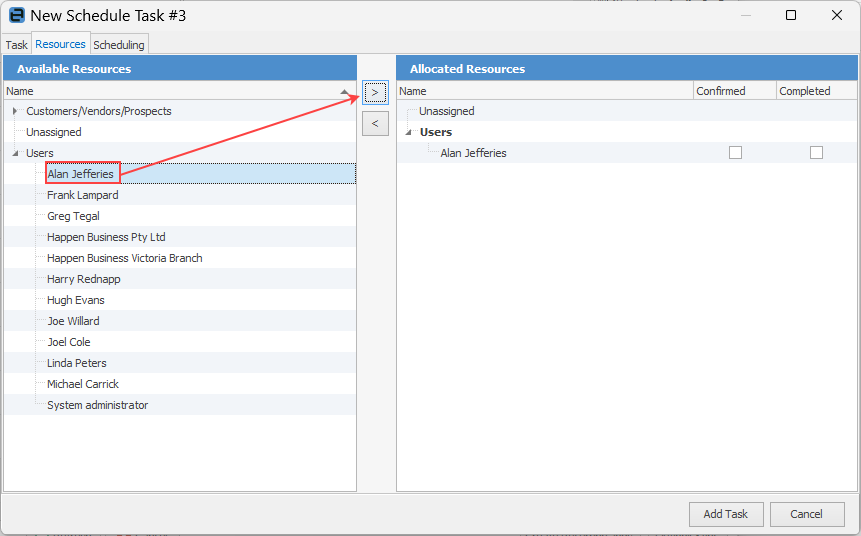Image resolution: width=861 pixels, height=536 pixels.
Task: Select Linda Peters resource
Action: (x=76, y=363)
